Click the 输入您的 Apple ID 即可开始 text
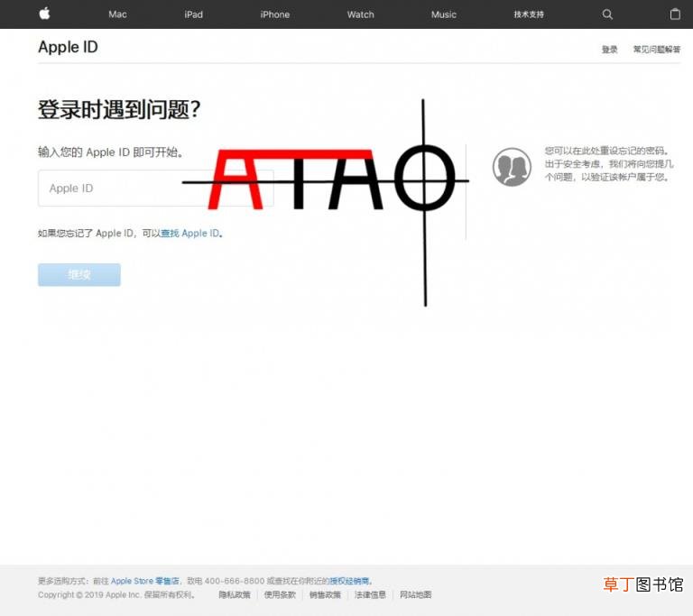 click(110, 152)
